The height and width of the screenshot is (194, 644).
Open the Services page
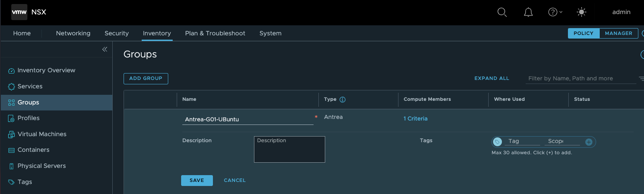click(x=30, y=86)
